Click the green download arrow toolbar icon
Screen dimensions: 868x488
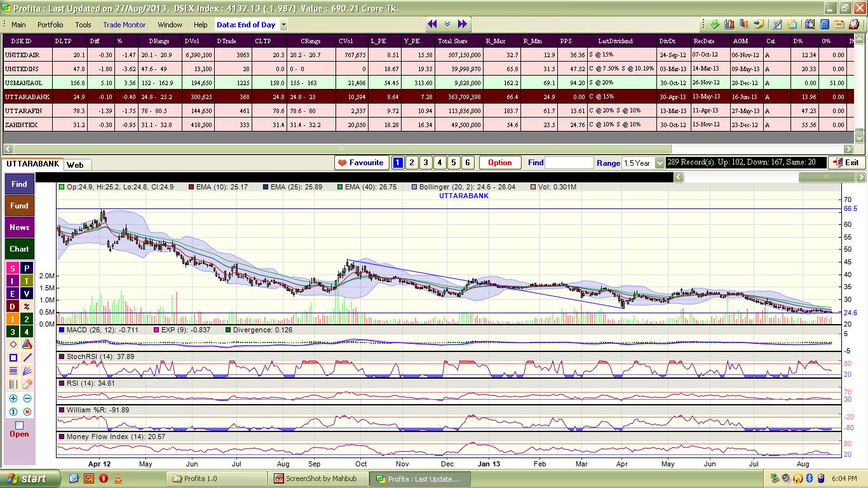click(715, 24)
